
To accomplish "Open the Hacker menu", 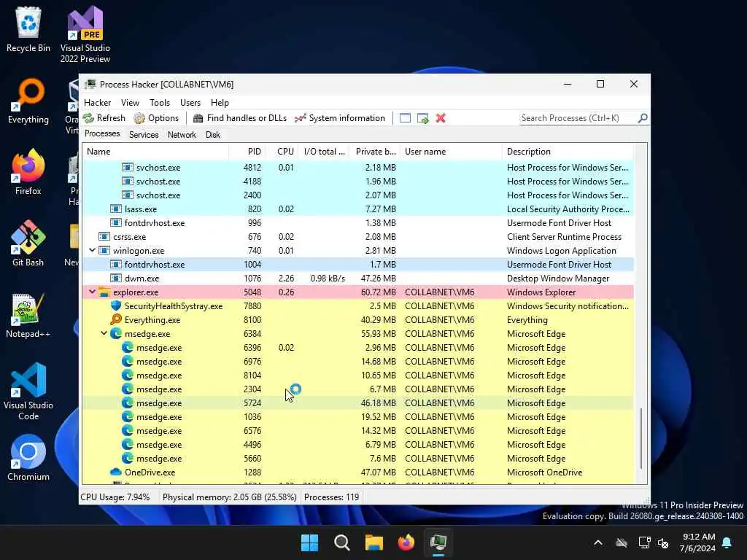I will pos(97,103).
